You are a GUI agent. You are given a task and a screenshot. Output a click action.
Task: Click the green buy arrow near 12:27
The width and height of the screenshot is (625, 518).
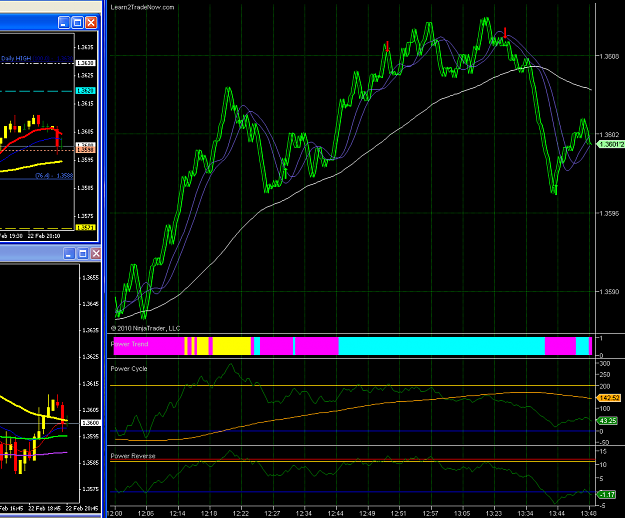click(x=285, y=173)
